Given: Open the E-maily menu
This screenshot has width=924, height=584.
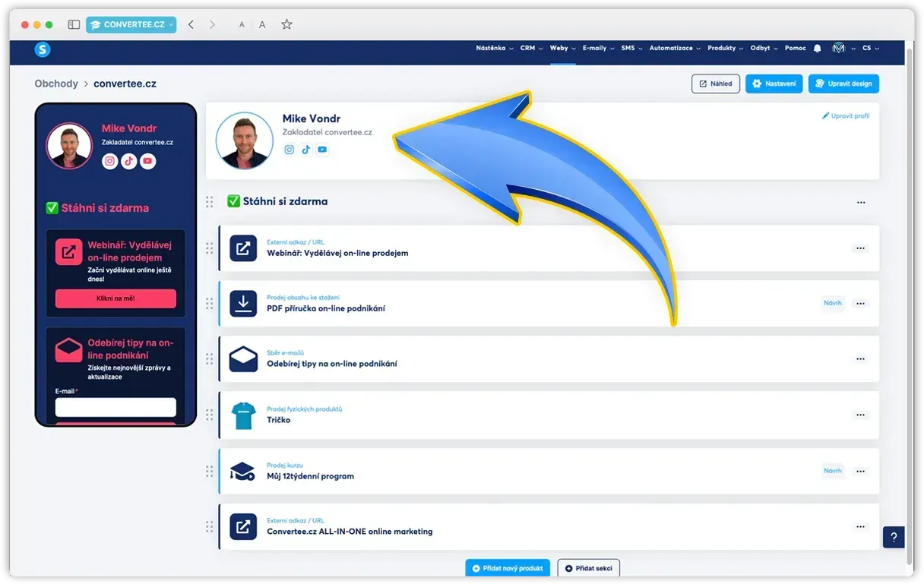Looking at the screenshot, I should pyautogui.click(x=598, y=48).
